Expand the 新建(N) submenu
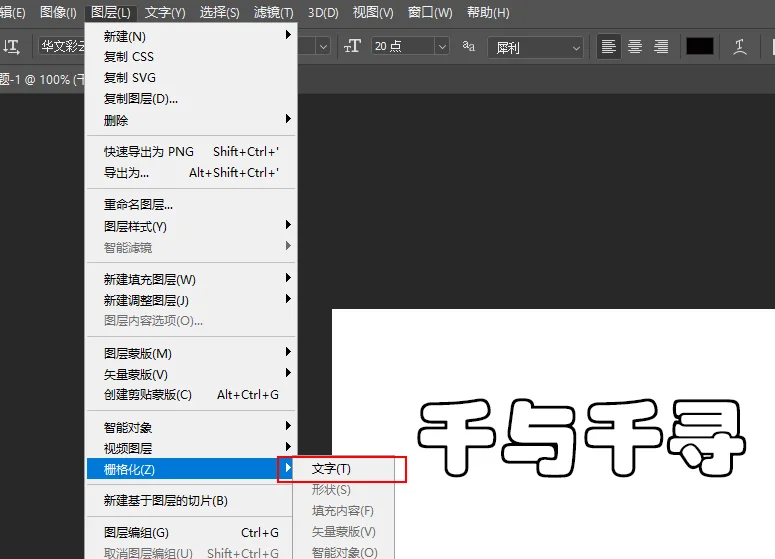775x559 pixels. click(191, 36)
